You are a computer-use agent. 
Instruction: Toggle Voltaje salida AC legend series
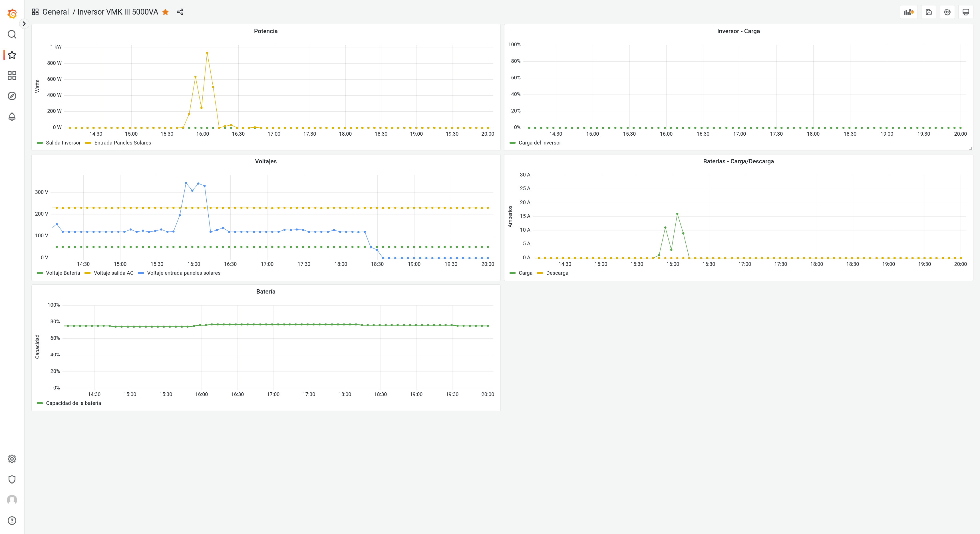tap(113, 273)
